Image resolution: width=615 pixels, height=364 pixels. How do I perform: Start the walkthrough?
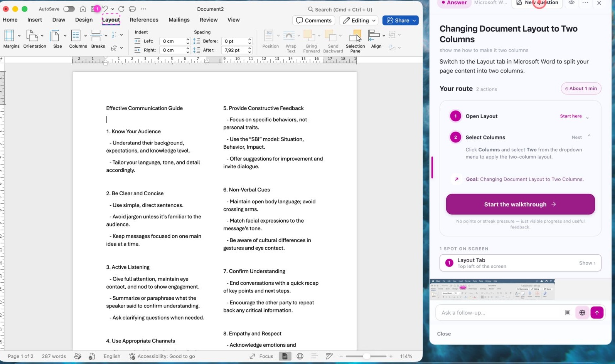(520, 204)
